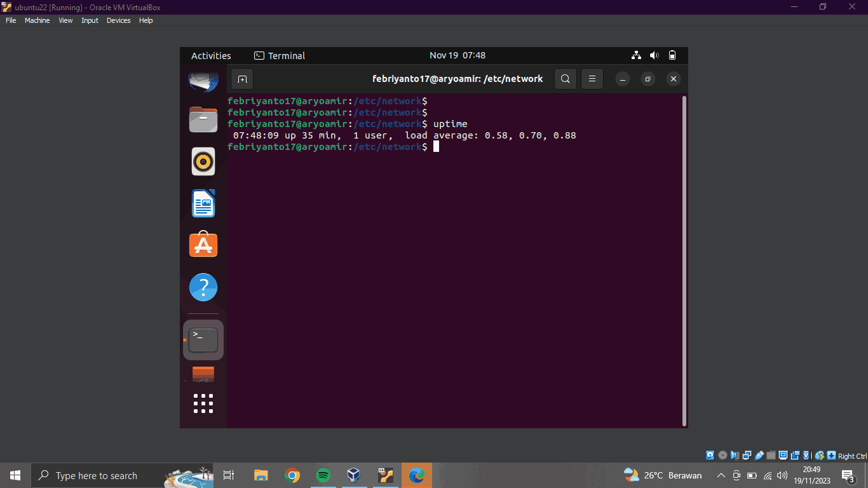Click the 'load average: 0.58, 0.70, 0.88' text
Image resolution: width=868 pixels, height=488 pixels.
(x=491, y=135)
